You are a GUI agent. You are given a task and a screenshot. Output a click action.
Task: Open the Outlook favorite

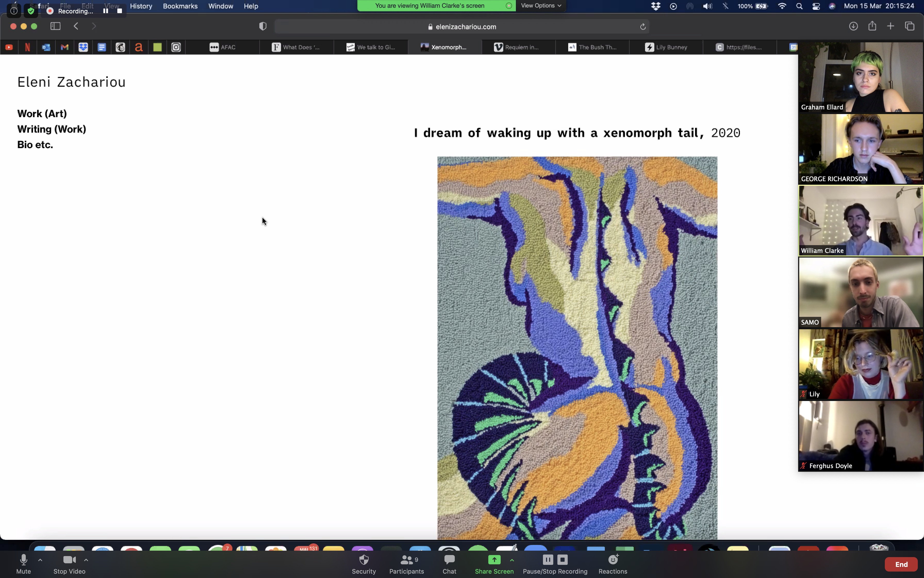[x=46, y=47]
